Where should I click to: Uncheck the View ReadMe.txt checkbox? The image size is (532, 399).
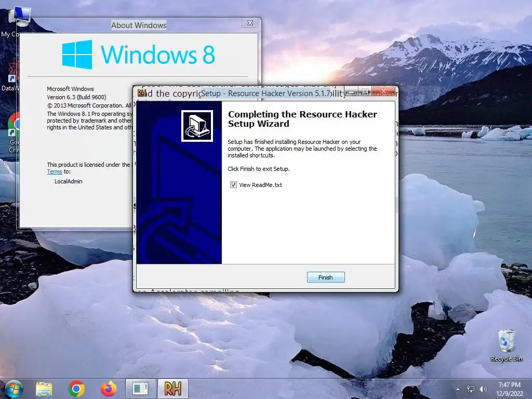[x=233, y=185]
